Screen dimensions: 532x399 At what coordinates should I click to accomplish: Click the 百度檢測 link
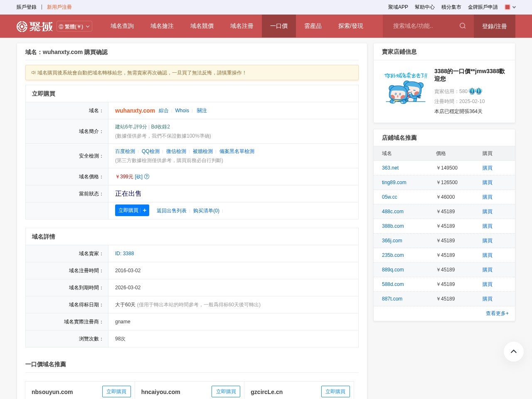125,151
